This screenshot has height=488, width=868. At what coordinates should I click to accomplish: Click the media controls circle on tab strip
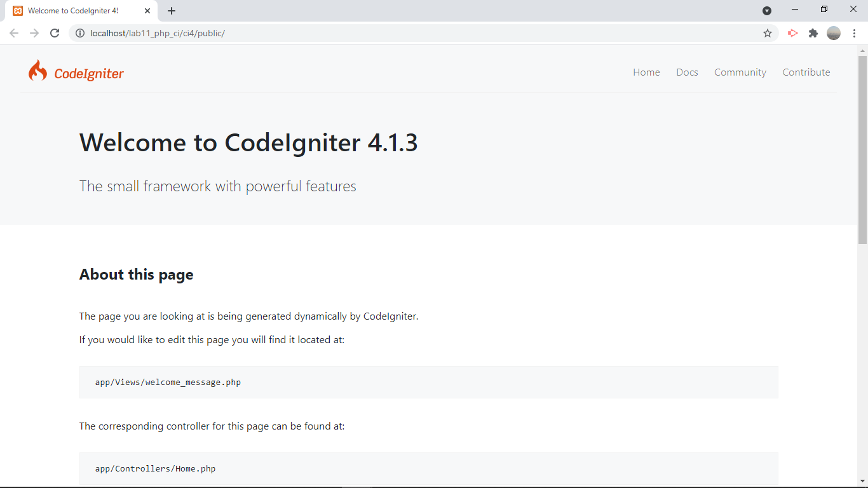767,11
